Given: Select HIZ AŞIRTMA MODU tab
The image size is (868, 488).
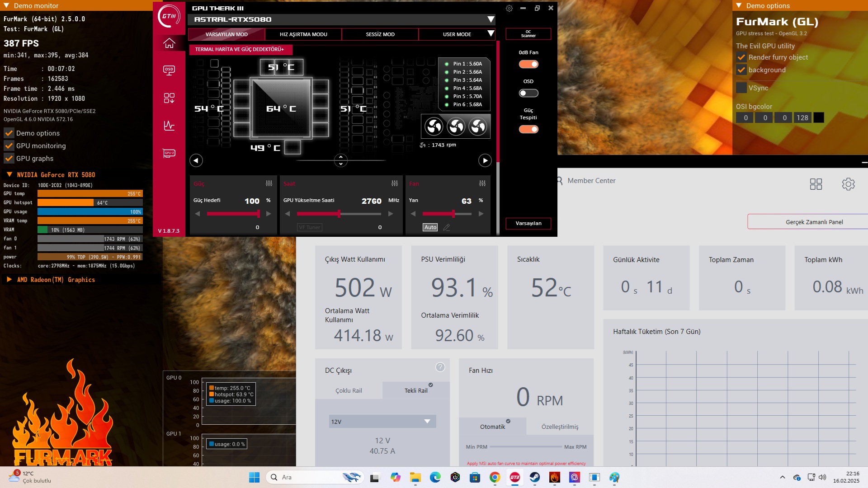Looking at the screenshot, I should [x=303, y=34].
